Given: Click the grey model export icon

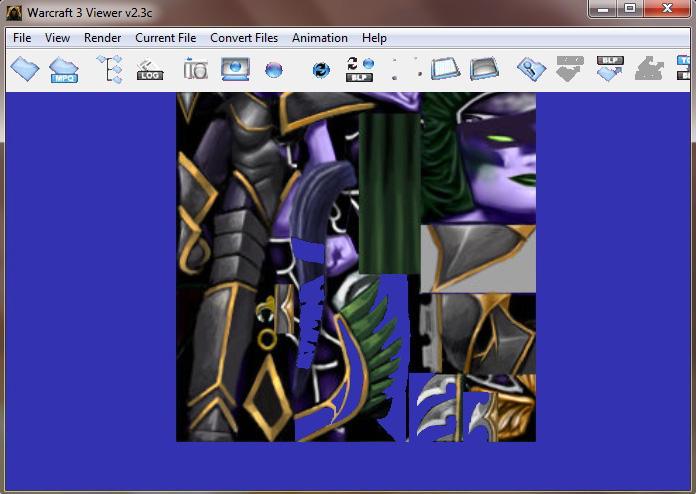Looking at the screenshot, I should tap(649, 69).
